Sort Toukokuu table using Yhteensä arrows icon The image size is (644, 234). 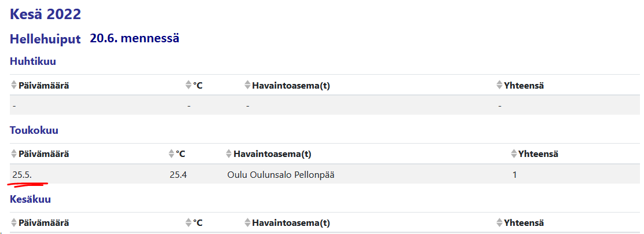[514, 154]
